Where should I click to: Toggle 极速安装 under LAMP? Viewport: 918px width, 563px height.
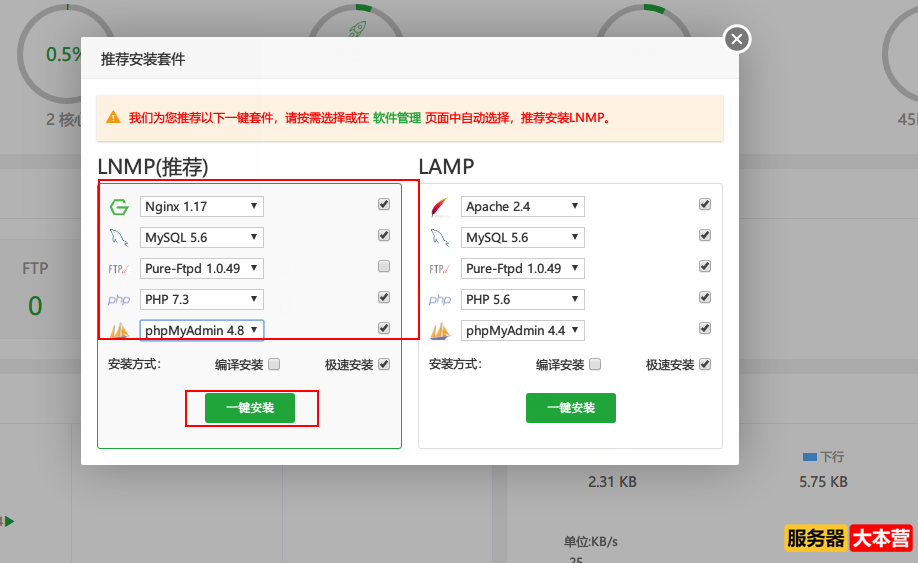pos(705,365)
